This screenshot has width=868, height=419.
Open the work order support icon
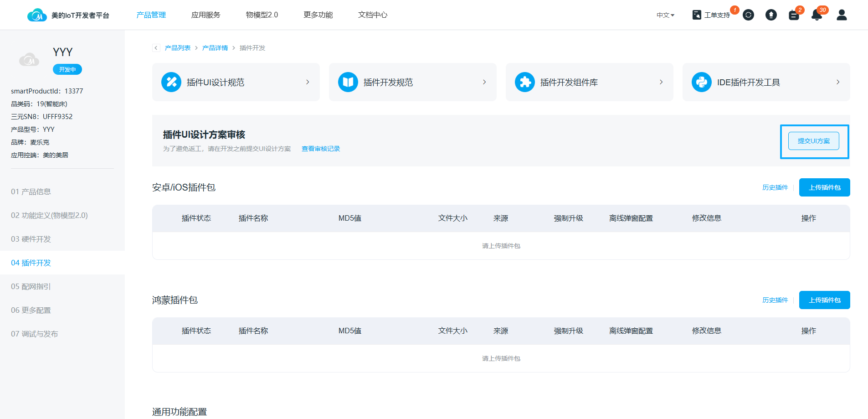pos(697,15)
